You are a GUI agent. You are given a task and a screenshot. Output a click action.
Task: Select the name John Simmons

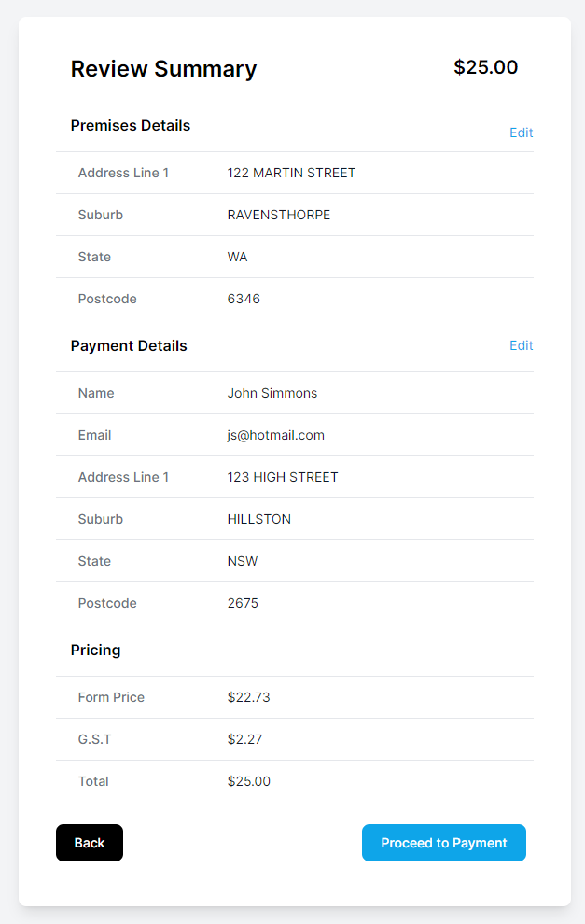tap(272, 393)
